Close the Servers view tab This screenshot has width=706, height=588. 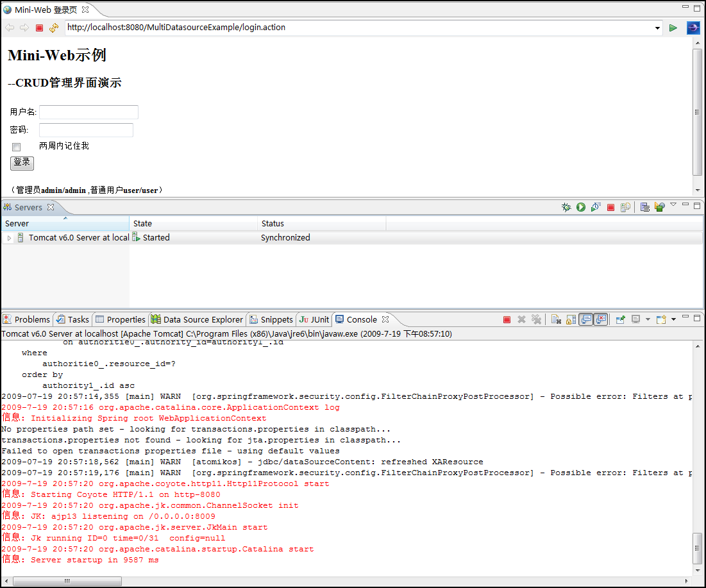[x=51, y=207]
